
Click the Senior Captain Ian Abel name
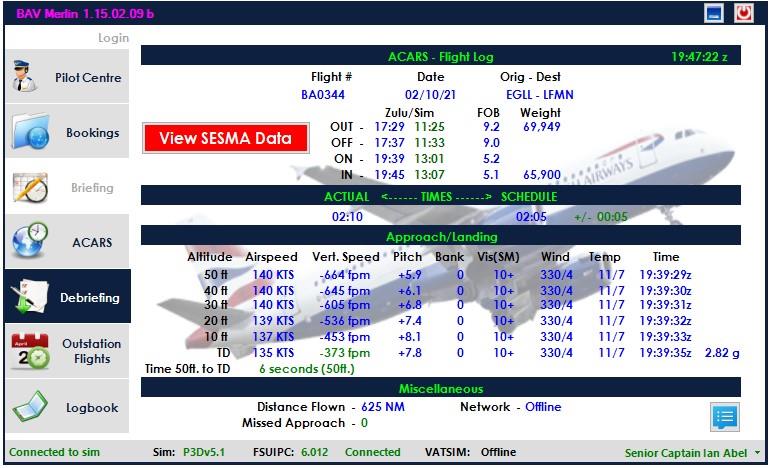coord(686,453)
